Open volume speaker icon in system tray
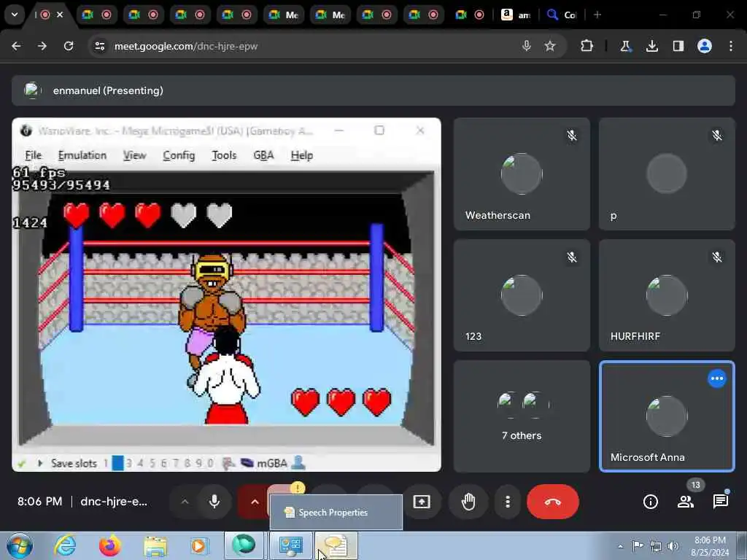747x560 pixels. click(673, 546)
